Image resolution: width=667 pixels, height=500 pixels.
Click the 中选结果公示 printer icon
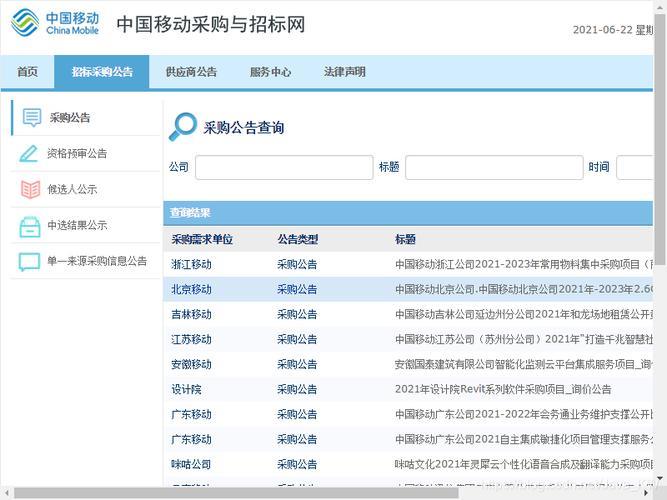click(x=30, y=226)
